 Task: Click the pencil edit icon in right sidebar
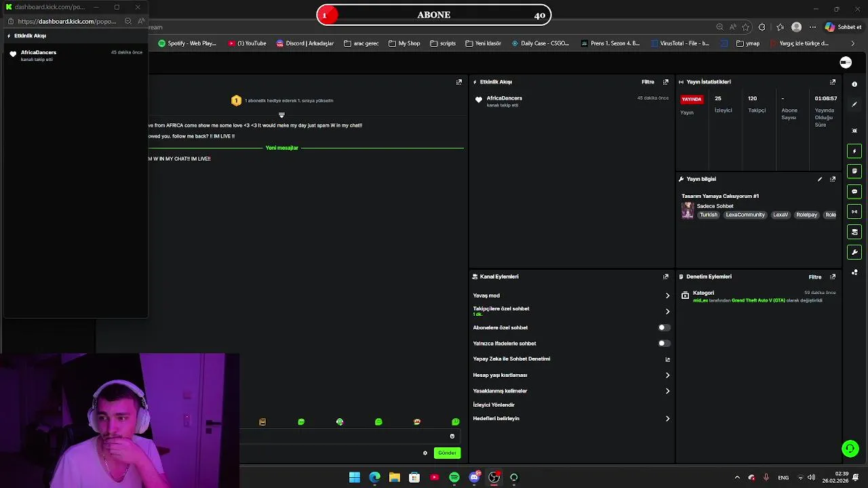854,104
